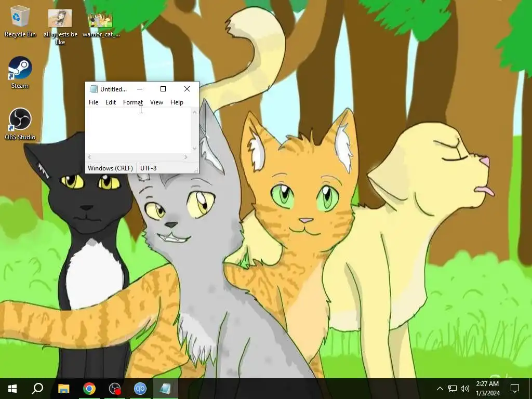The height and width of the screenshot is (399, 532).
Task: Close the Untitled Notepad window
Action: pos(187,89)
